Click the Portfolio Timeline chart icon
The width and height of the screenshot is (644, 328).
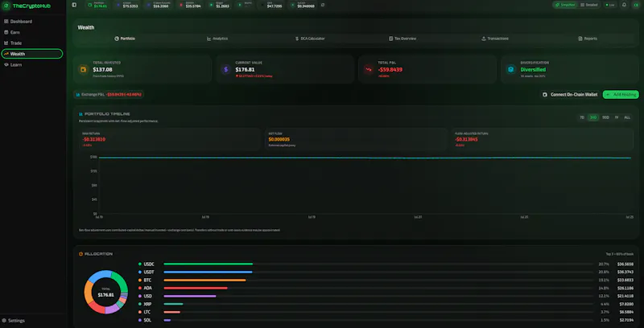click(x=81, y=114)
